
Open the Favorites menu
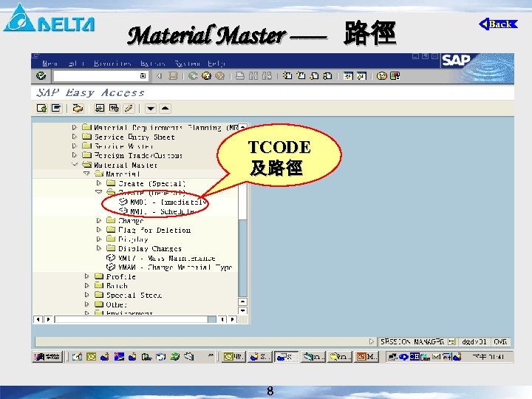(x=112, y=63)
